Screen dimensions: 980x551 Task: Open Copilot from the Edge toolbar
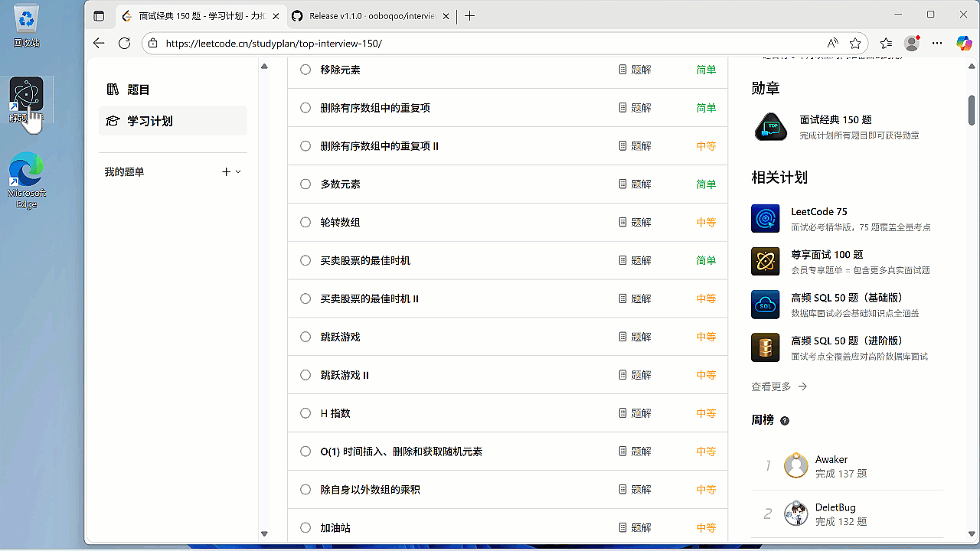963,43
